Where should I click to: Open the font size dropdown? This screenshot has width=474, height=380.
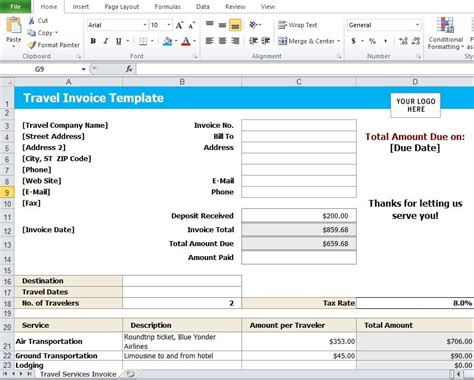169,25
